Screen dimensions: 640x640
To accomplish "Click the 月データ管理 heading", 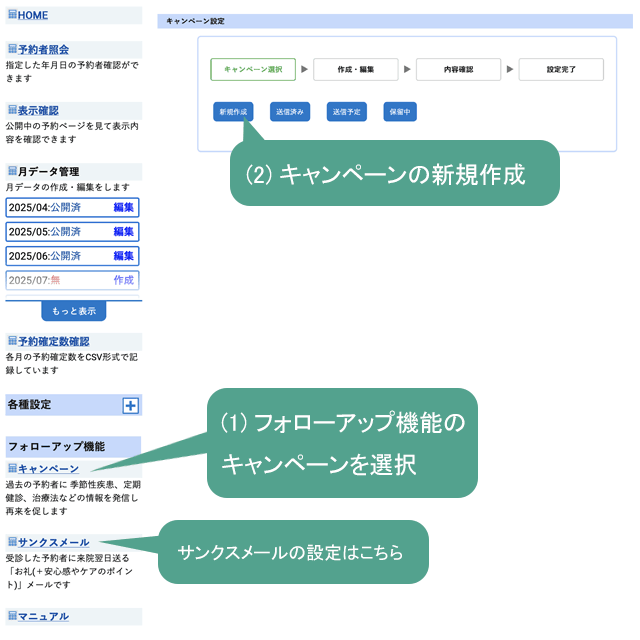I will 49,171.
